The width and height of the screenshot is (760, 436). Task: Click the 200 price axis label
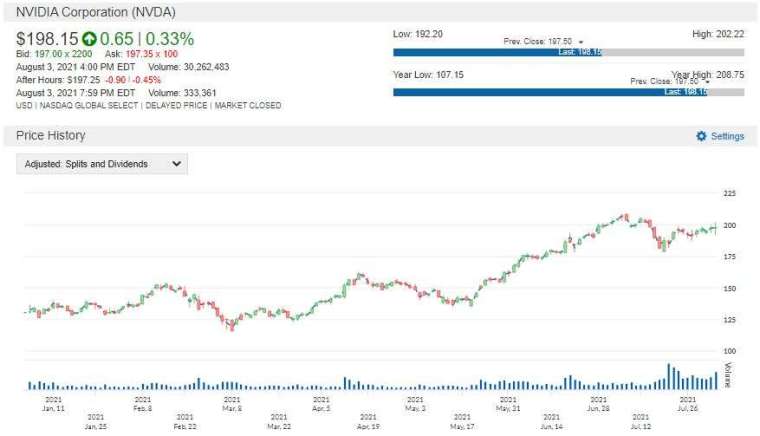coord(729,225)
